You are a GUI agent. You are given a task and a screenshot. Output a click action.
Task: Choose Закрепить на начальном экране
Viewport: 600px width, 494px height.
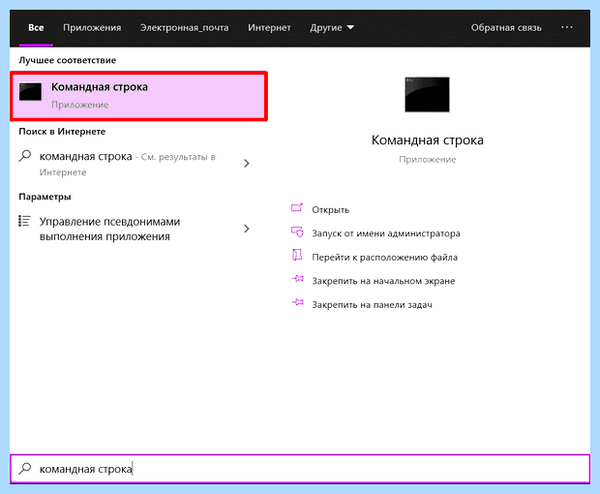coord(383,281)
